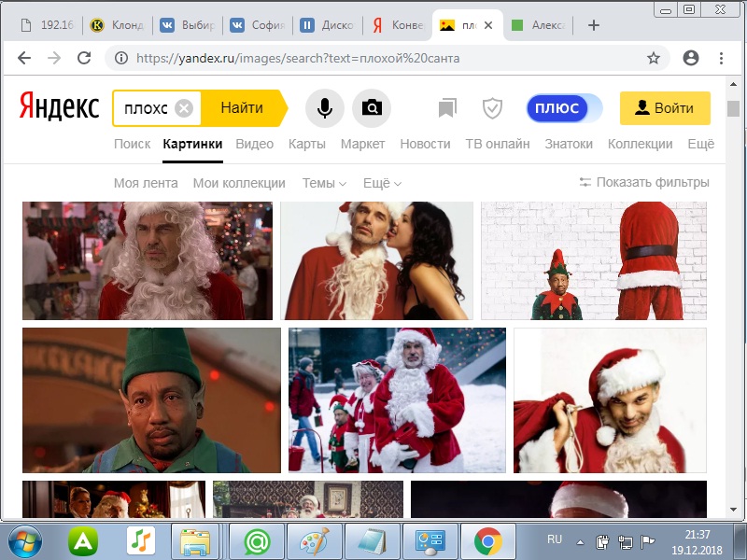
Task: Switch to the Клонд browser tab
Action: click(x=118, y=25)
